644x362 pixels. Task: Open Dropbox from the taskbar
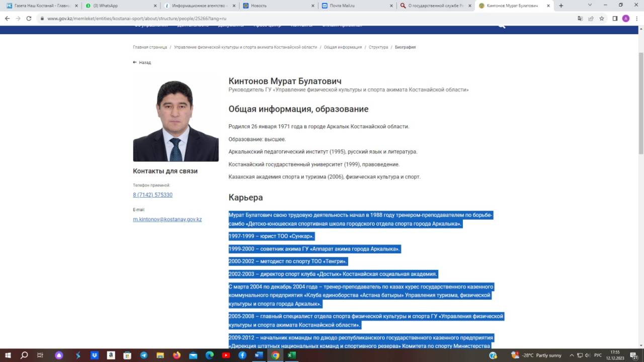[x=95, y=355]
